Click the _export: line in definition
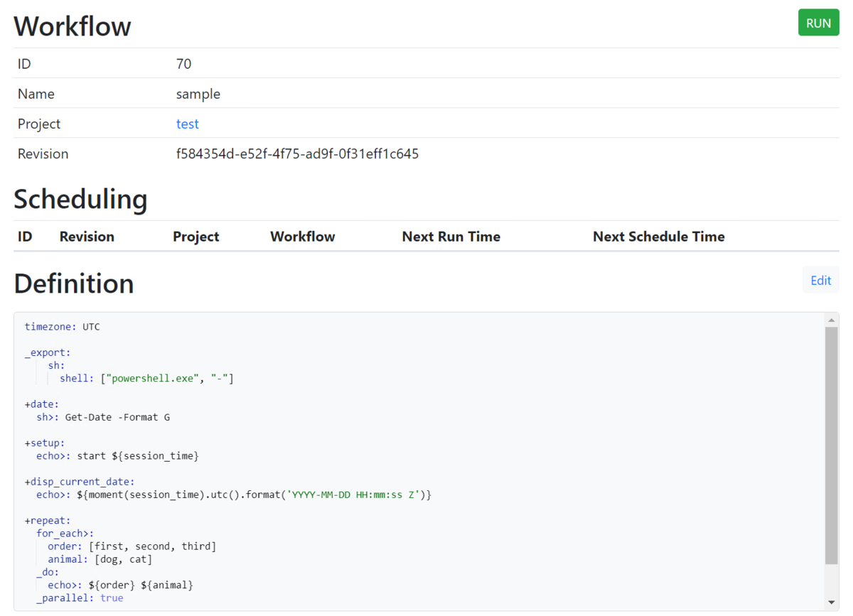The image size is (853, 616). tap(48, 352)
